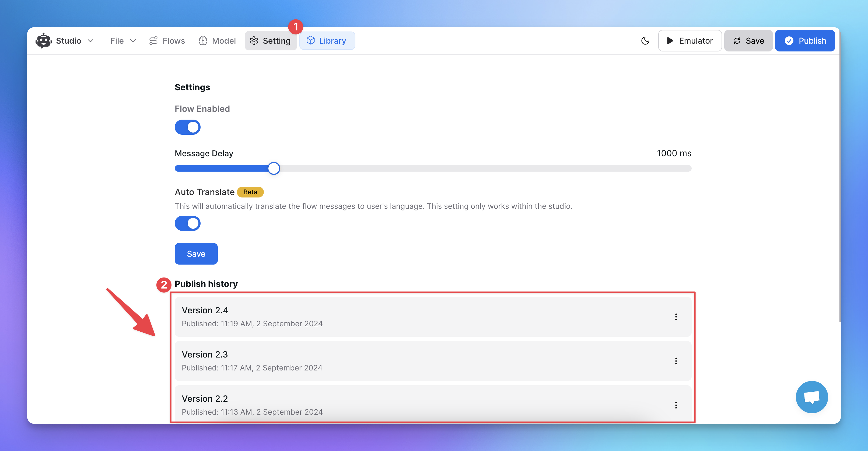The image size is (868, 451).
Task: Open options menu for Version 2.3
Action: [675, 361]
